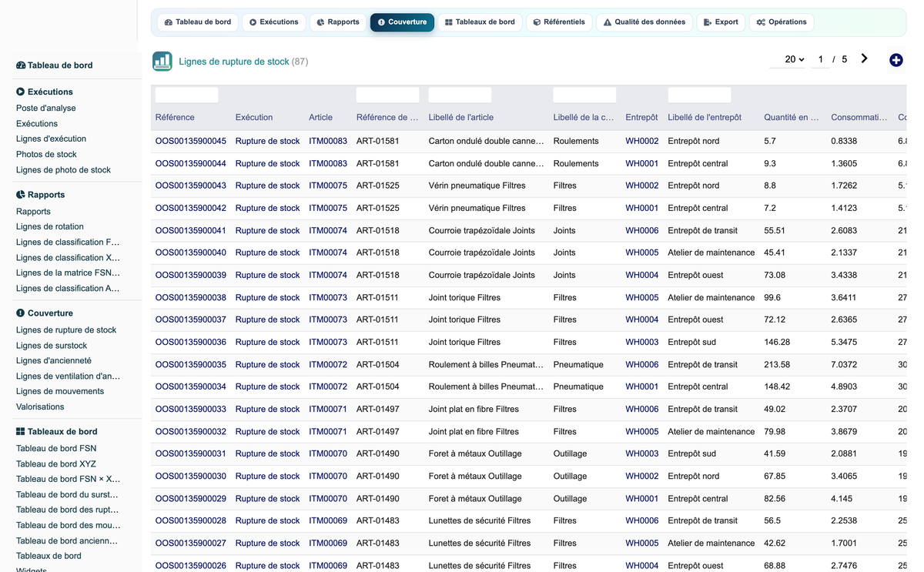Image resolution: width=924 pixels, height=572 pixels.
Task: Open article ITM00072 in row OOS00135900035
Action: (x=328, y=364)
